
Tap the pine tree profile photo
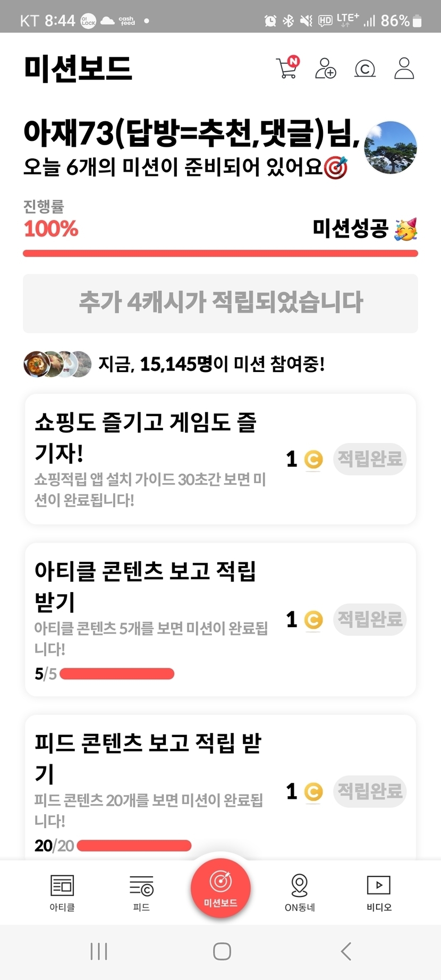391,148
